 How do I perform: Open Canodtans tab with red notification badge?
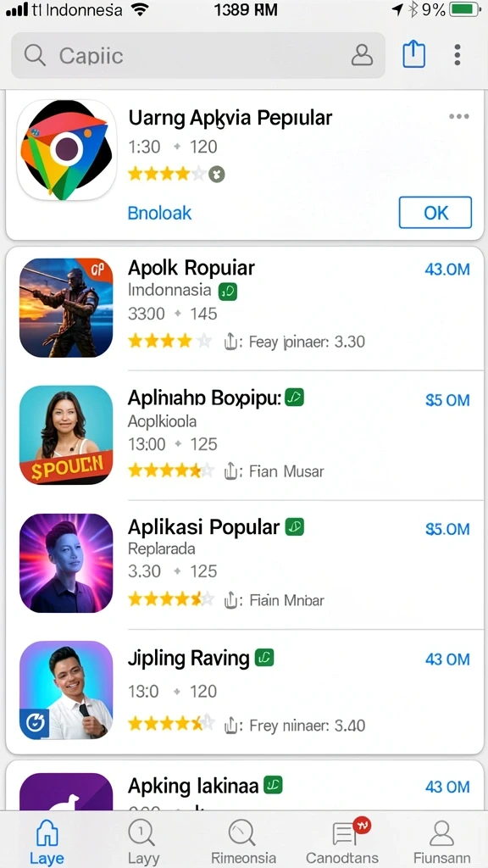tap(342, 842)
